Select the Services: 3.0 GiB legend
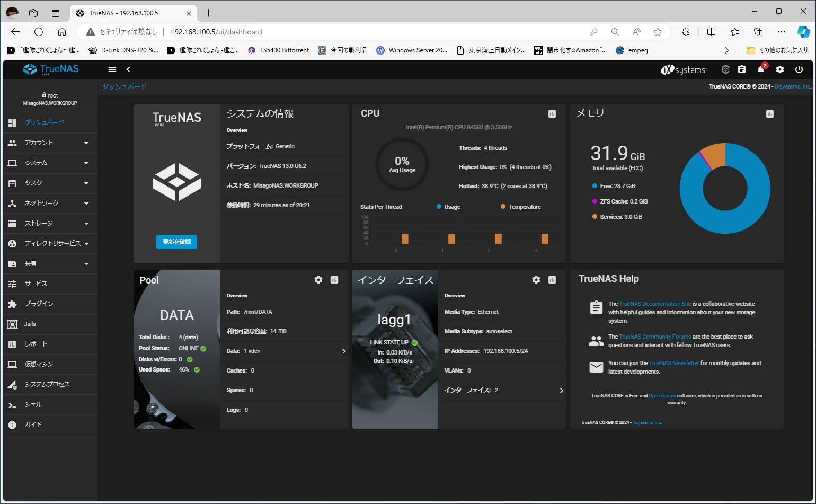Screen dimensions: 816x504 pyautogui.click(x=617, y=217)
